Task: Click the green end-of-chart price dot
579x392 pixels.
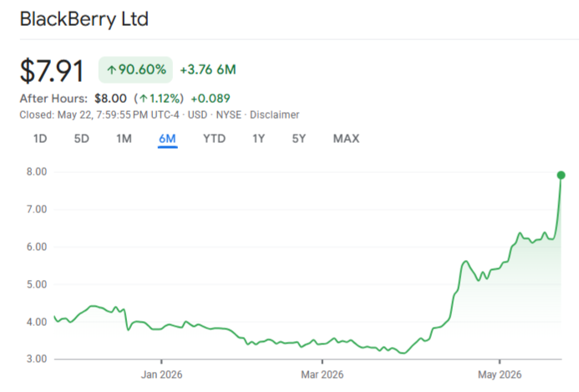Action: (x=561, y=176)
